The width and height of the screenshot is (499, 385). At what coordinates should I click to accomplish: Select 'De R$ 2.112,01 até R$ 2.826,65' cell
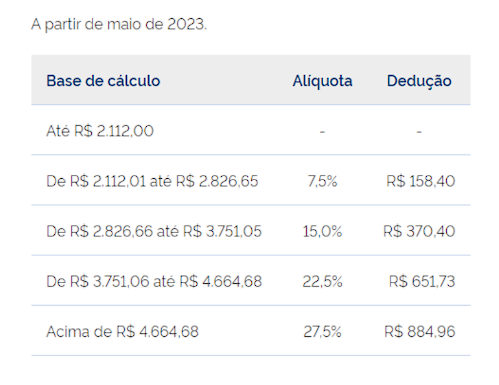click(x=152, y=181)
